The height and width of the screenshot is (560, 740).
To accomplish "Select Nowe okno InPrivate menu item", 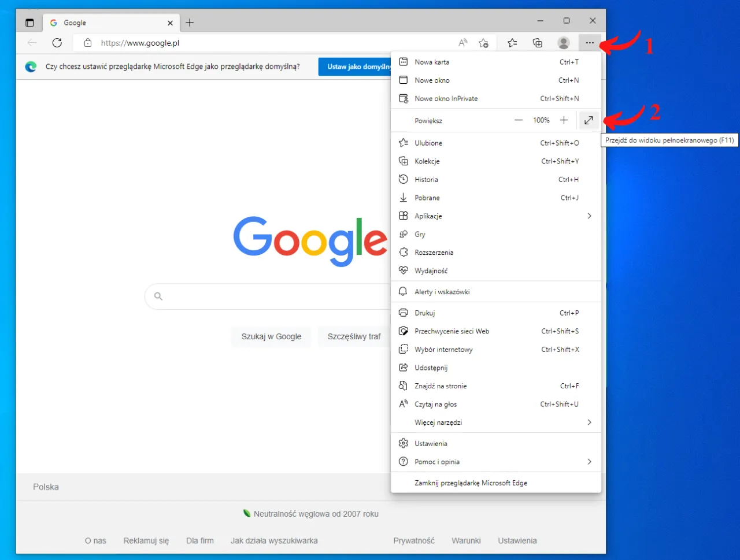I will (446, 99).
